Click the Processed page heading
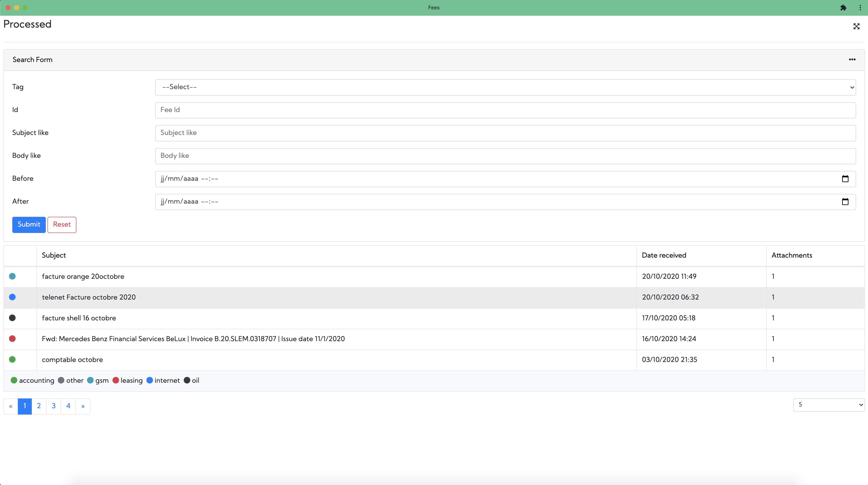Viewport: 868px width, 485px height. pos(27,24)
